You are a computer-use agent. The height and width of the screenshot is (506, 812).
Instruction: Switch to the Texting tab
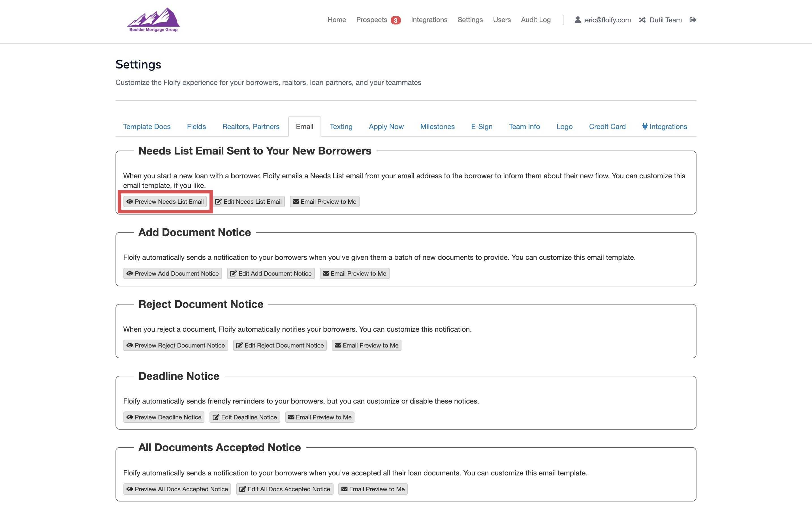[341, 126]
